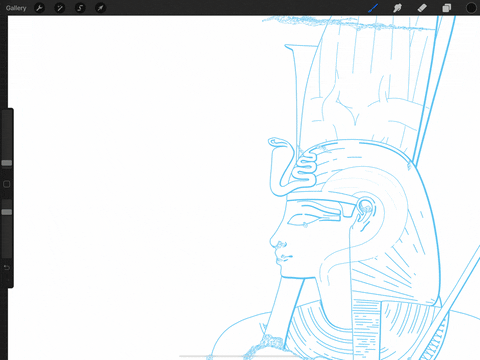
Task: Tap the square Modify button in sidebar
Action: 7,184
